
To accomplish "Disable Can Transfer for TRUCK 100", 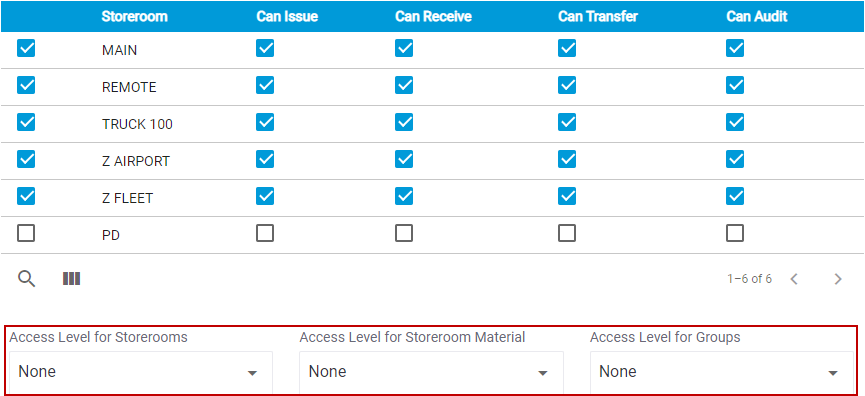I will pos(567,122).
